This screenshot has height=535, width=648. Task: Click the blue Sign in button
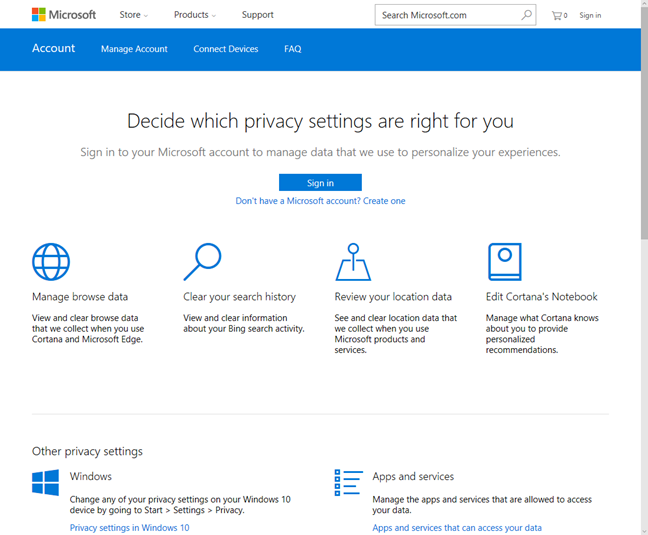[x=320, y=183]
